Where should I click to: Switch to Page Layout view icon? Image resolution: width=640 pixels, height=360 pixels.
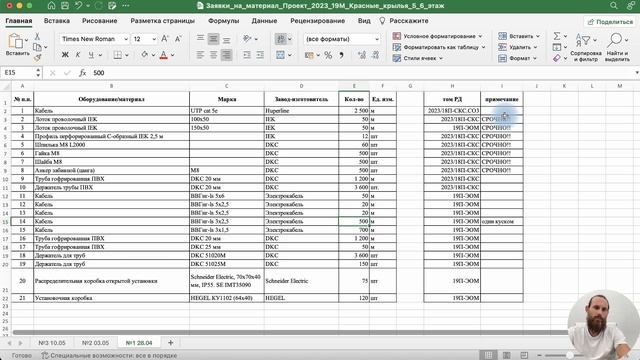tap(507, 356)
